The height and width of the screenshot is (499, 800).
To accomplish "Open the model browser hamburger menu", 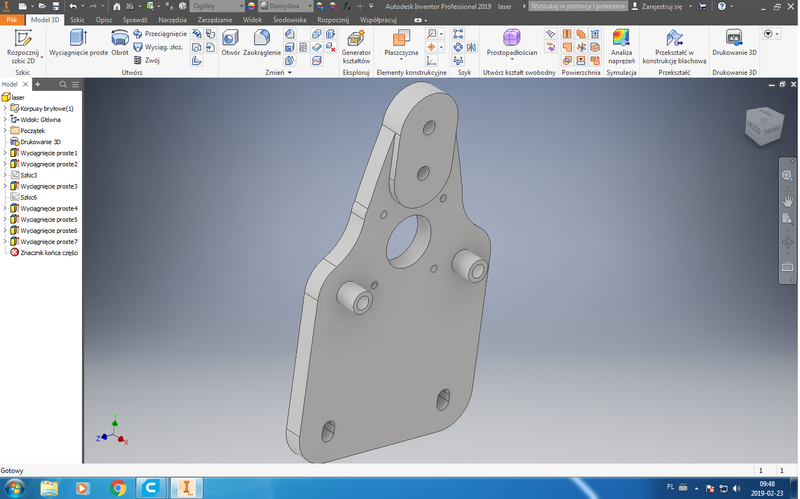I will 75,84.
